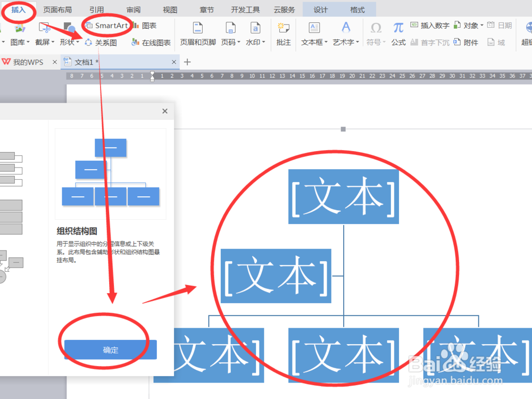
Task: Click the 符号 symbol icon
Action: coord(376,28)
